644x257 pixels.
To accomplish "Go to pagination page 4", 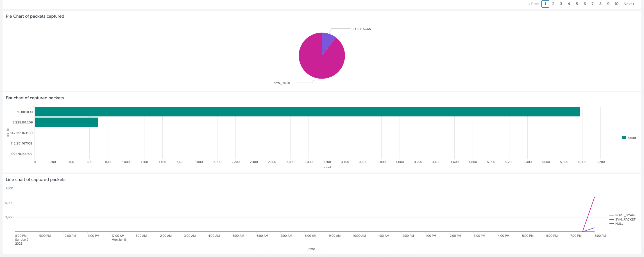I will (x=569, y=4).
